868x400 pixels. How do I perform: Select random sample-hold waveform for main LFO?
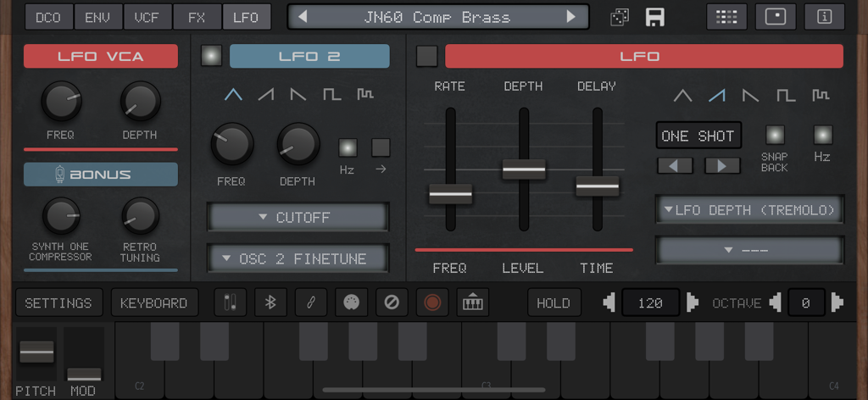click(821, 96)
